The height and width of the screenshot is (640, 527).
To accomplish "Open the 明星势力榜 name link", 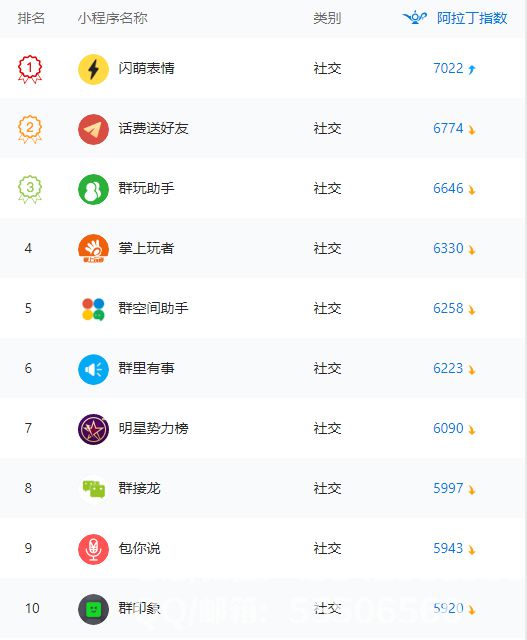I will click(153, 428).
